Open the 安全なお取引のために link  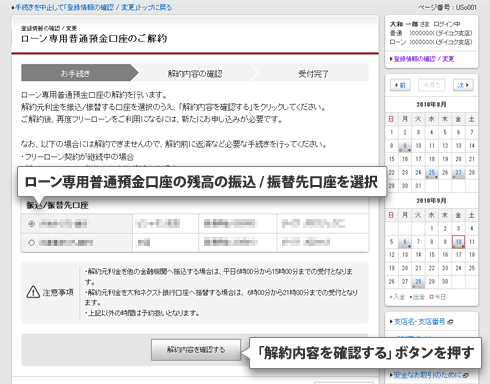pyautogui.click(x=428, y=375)
